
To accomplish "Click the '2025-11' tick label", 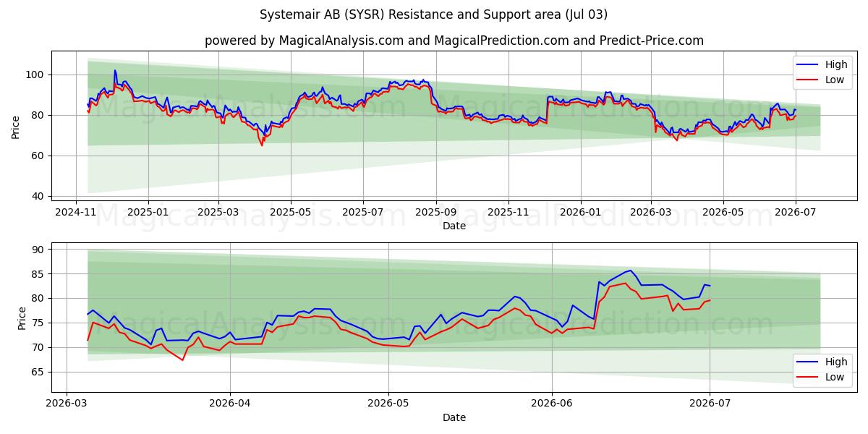I will (508, 213).
